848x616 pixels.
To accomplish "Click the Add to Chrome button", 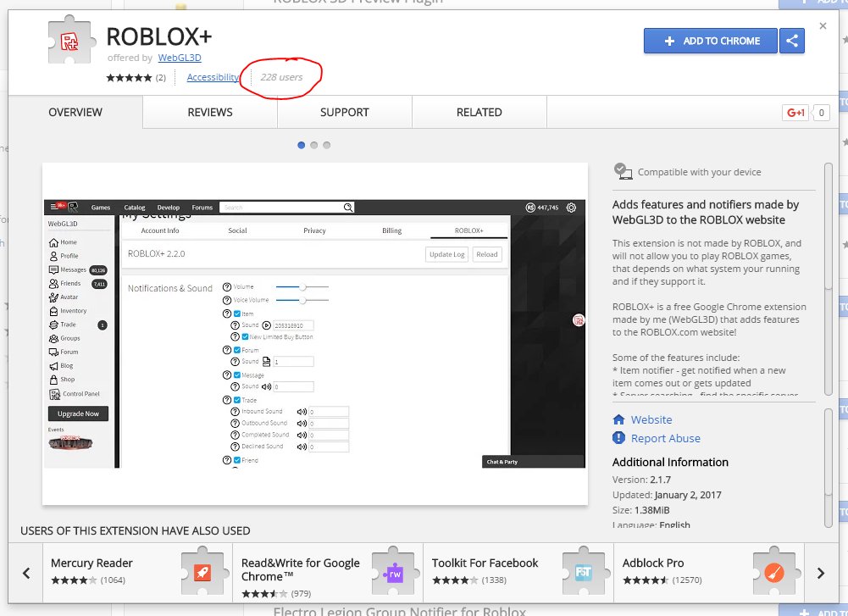I will click(711, 41).
